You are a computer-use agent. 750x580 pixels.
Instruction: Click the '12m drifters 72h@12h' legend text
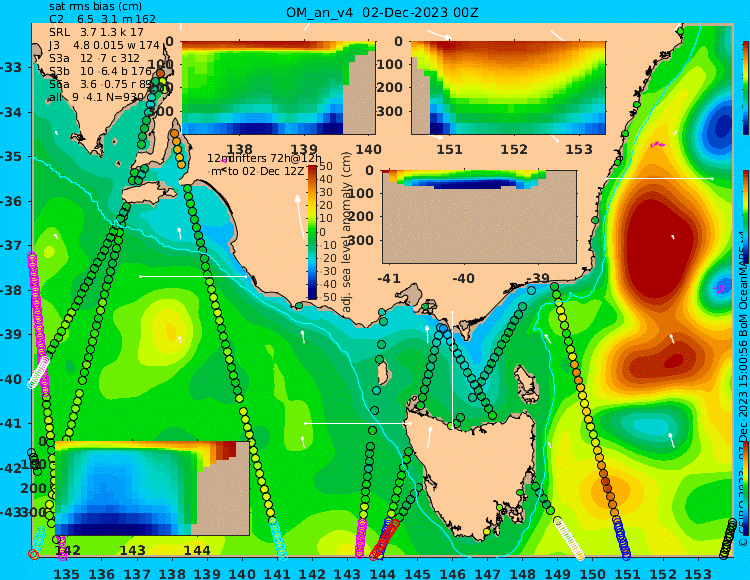click(x=265, y=158)
